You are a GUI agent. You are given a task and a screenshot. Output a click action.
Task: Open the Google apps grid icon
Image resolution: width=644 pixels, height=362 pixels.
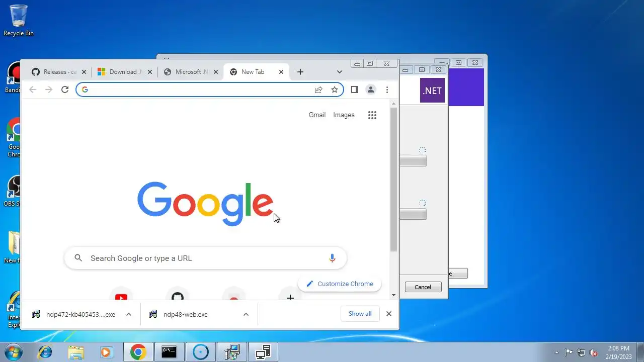(x=372, y=115)
